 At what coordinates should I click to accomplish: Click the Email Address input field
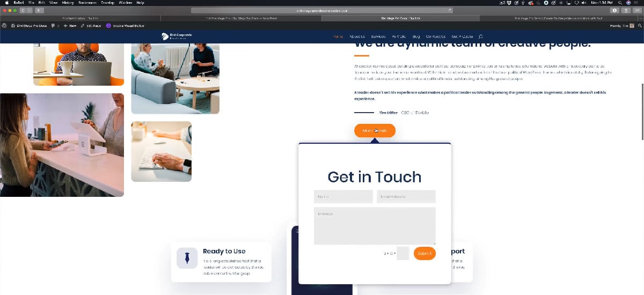click(406, 197)
